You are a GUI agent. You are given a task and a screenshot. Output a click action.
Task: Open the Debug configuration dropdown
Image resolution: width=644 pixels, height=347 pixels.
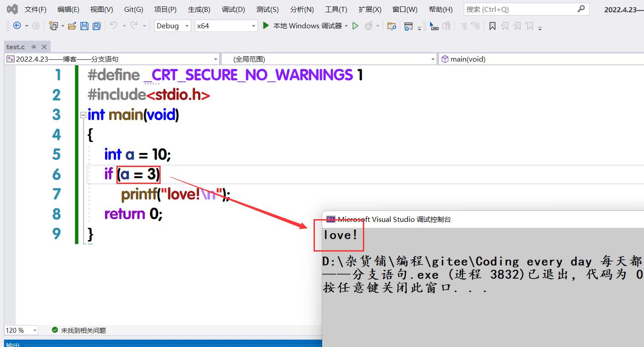(x=173, y=26)
